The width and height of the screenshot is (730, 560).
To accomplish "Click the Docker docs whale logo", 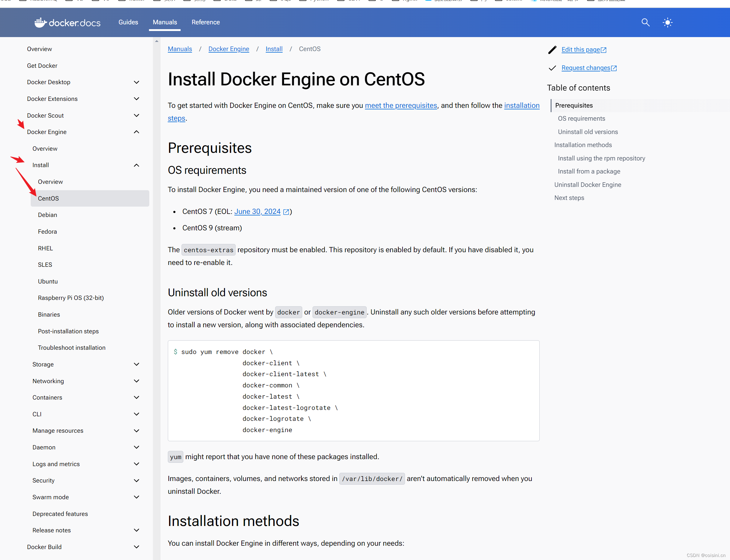I will 41,22.
